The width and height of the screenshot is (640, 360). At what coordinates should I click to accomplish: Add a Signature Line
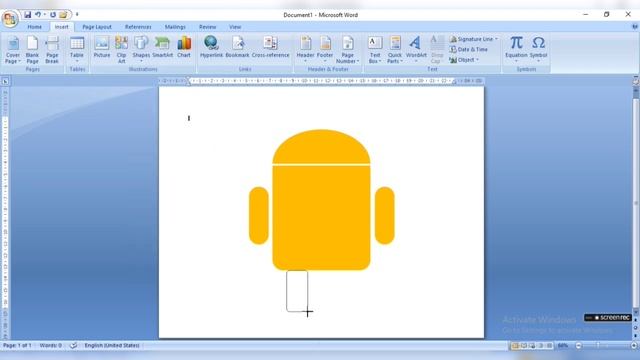tap(473, 39)
